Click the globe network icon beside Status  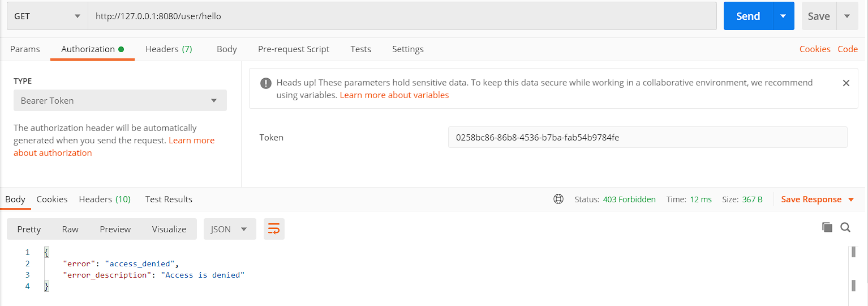[558, 199]
